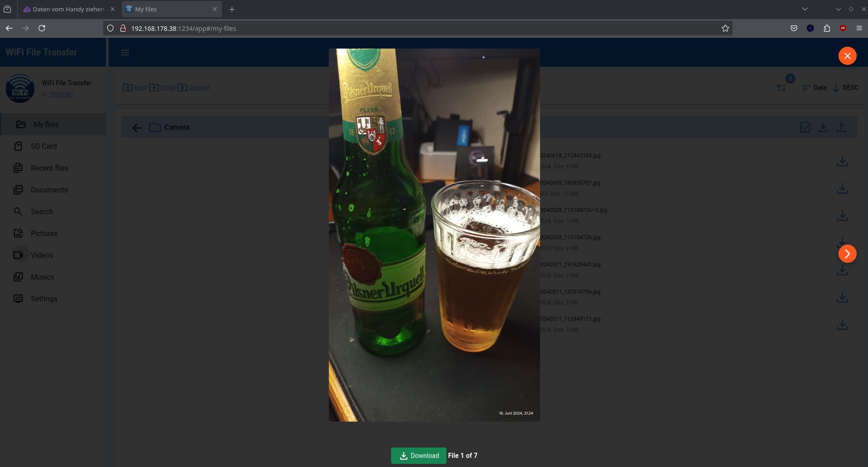The width and height of the screenshot is (868, 467).
Task: Click the Recent files icon
Action: (x=18, y=168)
